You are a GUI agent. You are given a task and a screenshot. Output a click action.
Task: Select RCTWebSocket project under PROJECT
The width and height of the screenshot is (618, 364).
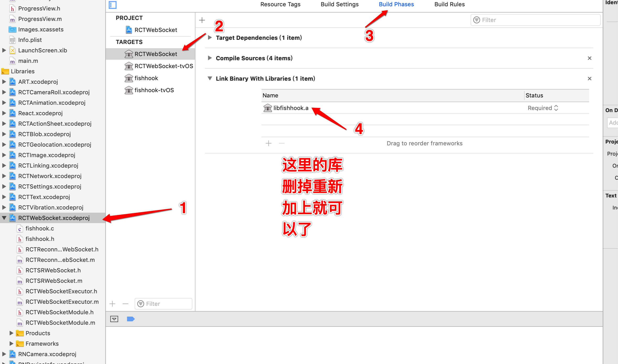click(x=156, y=30)
